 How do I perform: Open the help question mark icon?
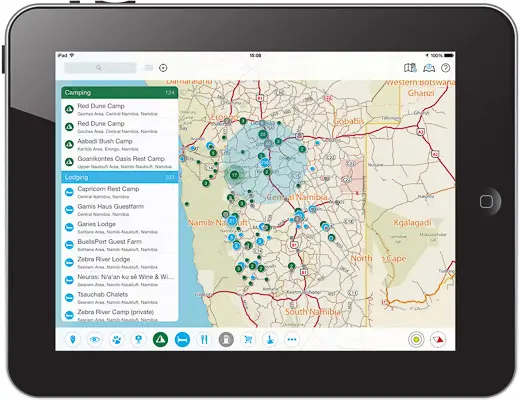click(446, 68)
